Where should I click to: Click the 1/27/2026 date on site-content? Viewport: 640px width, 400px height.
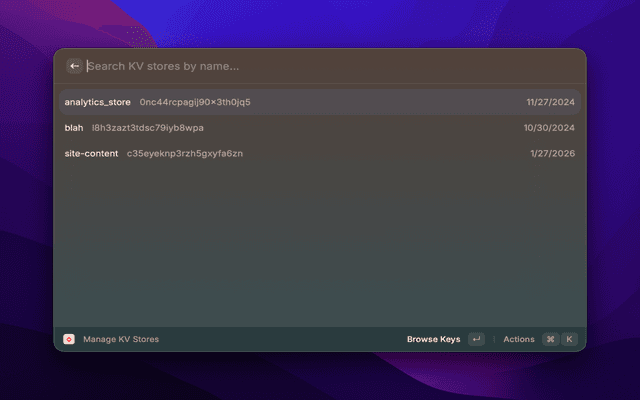pos(552,153)
